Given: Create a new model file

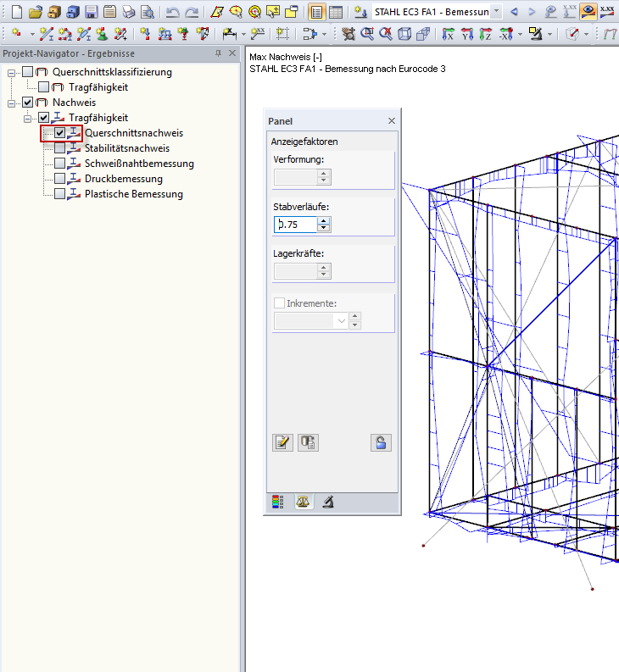Looking at the screenshot, I should point(17,12).
